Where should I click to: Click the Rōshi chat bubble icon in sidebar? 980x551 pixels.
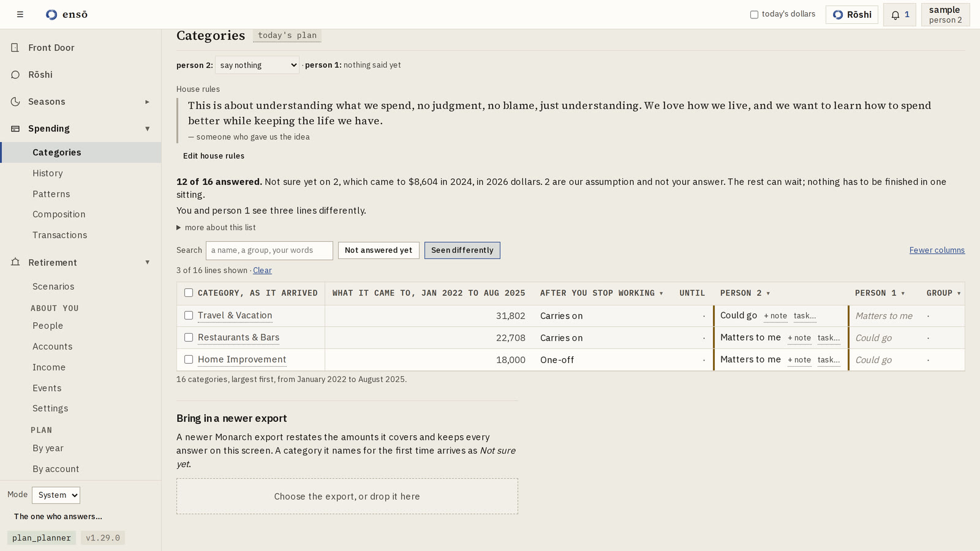(15, 75)
